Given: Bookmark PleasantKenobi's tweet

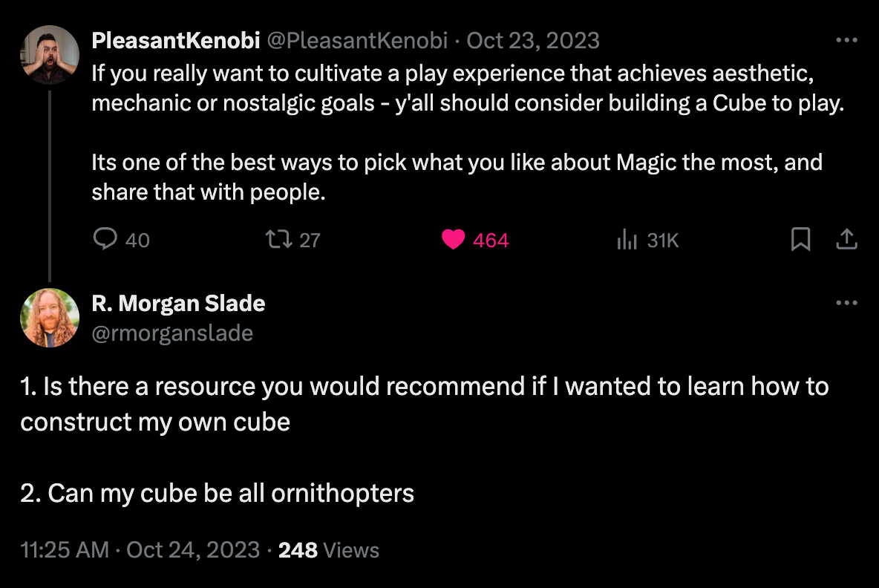Looking at the screenshot, I should (800, 239).
